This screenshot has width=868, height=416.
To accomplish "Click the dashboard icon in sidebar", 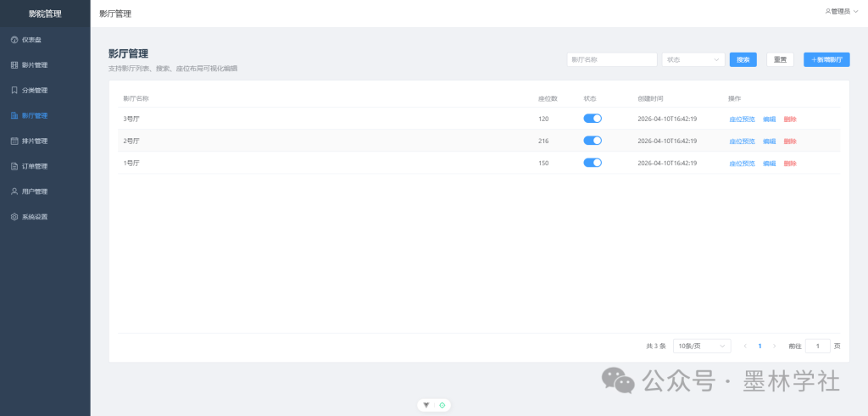I will coord(14,40).
